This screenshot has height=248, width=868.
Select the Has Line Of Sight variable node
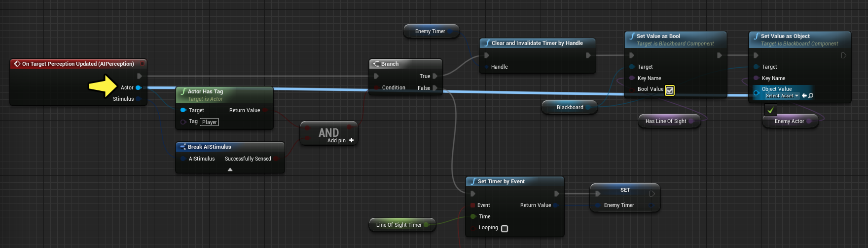click(x=669, y=121)
